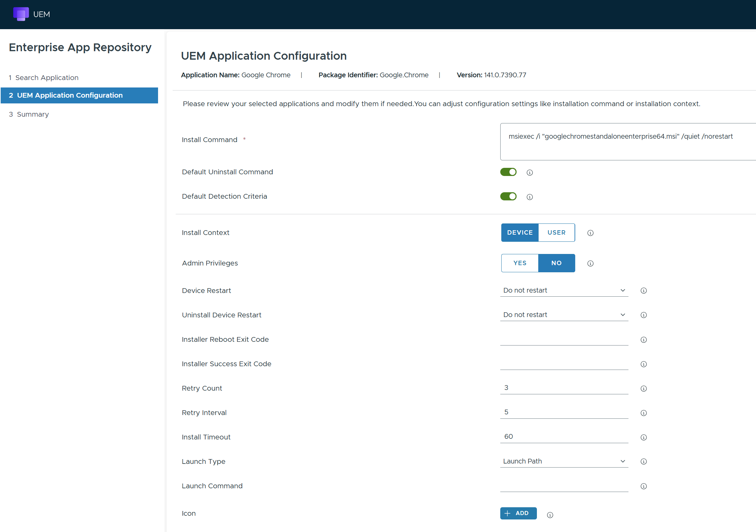Click the info icon next to Install Context
This screenshot has width=756, height=532.
[x=590, y=233]
